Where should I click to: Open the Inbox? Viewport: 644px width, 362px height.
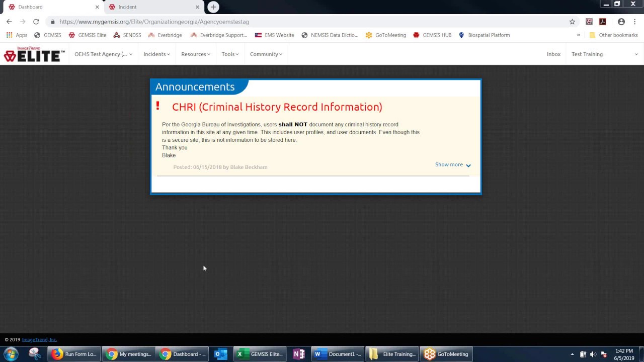553,54
